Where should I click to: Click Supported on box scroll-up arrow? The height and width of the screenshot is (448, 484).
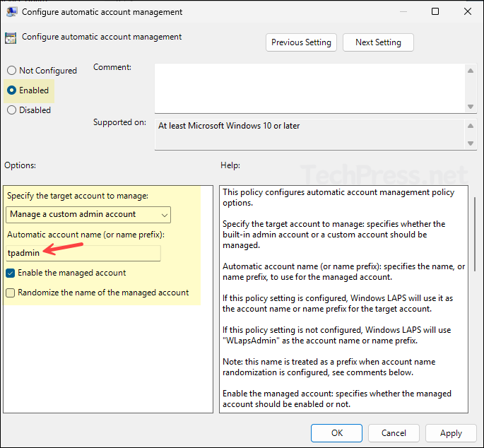tap(471, 126)
